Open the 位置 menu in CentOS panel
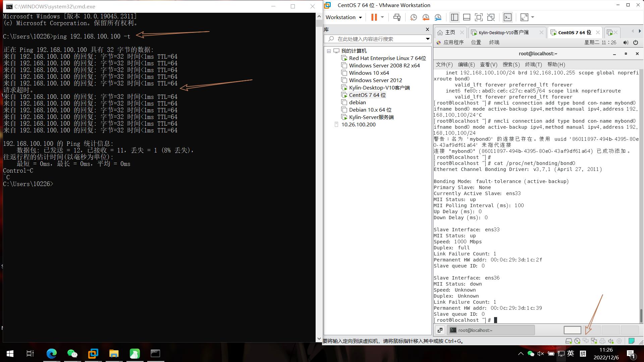Screen dimensions: 644x362 (476, 43)
